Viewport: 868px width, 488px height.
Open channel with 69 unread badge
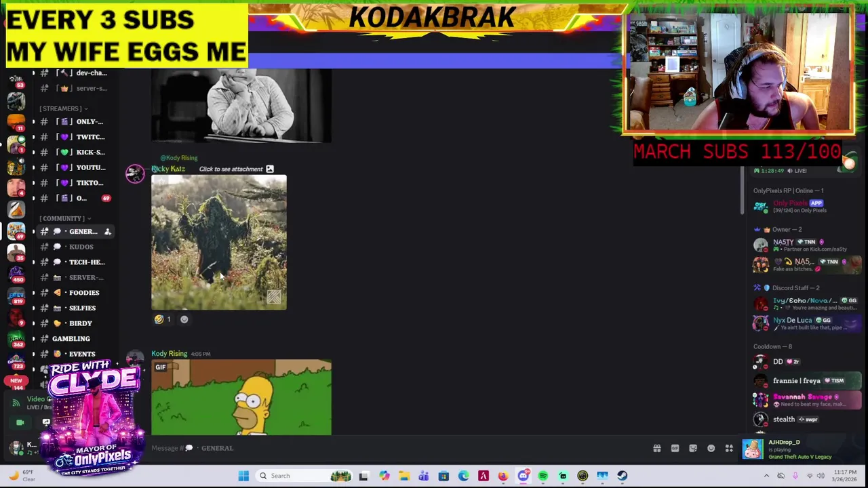[x=76, y=198]
